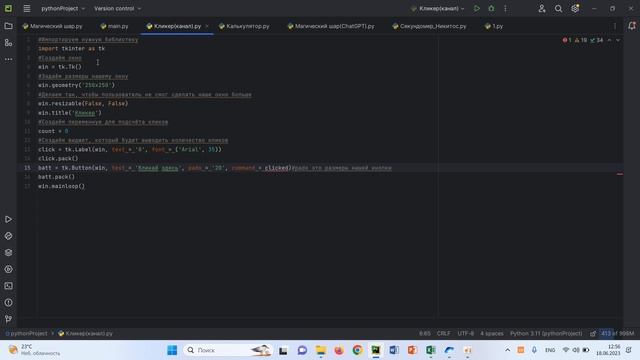Click the 'import tkinter as tk' line

click(71, 49)
